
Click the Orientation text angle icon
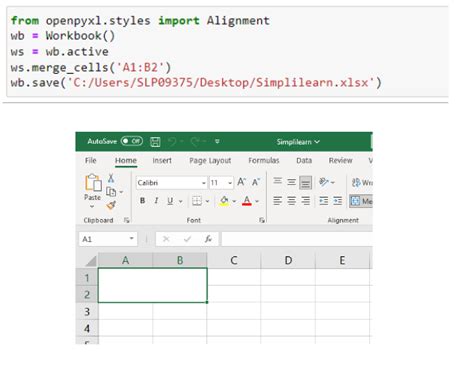[324, 182]
